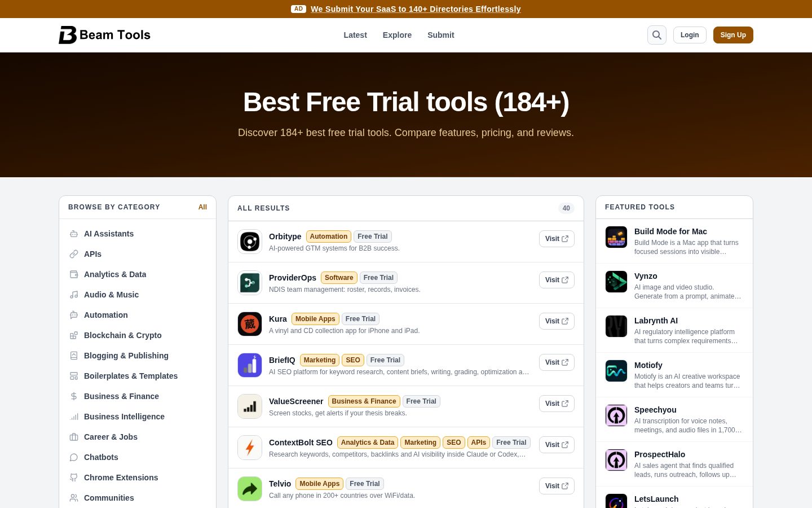This screenshot has height=508, width=812.
Task: Open the LetsLaunch featured tool title
Action: pos(656,499)
